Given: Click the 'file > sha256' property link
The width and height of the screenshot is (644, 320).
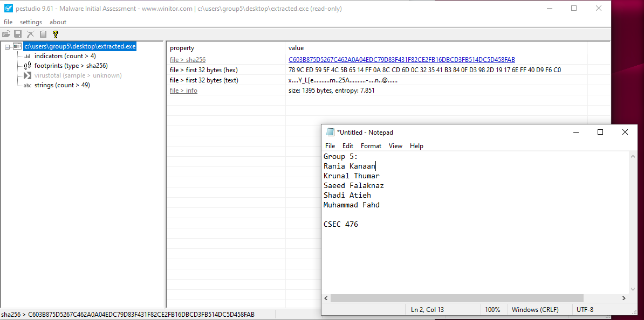Looking at the screenshot, I should pyautogui.click(x=187, y=60).
